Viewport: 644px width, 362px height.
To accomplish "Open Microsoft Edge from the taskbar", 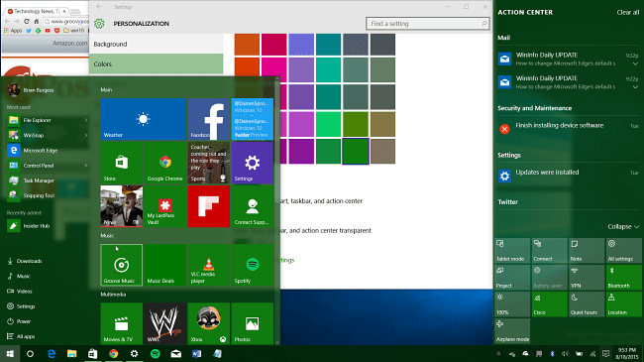I will tap(52, 354).
